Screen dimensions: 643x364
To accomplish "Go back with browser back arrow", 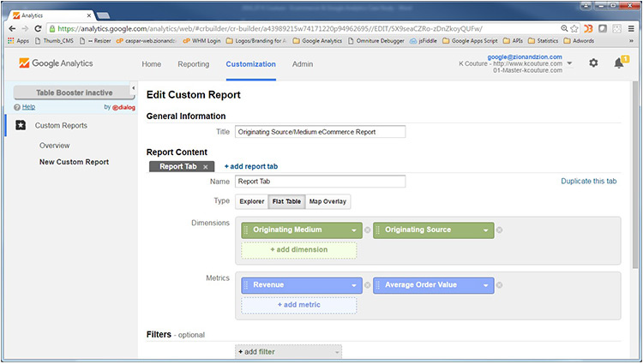I will [12, 28].
